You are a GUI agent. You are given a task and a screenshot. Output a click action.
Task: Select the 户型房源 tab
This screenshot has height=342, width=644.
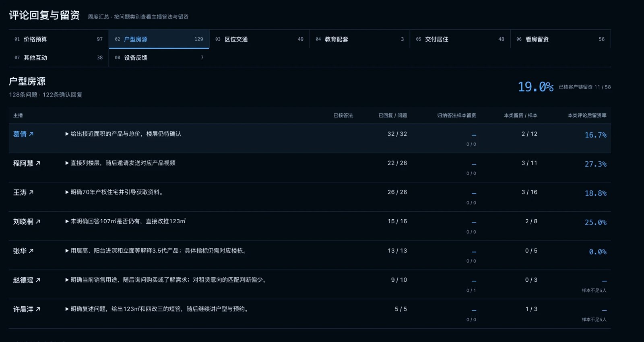159,39
